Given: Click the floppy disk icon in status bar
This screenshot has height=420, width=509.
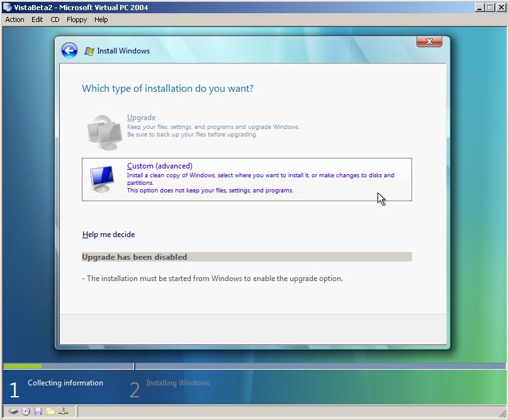Looking at the screenshot, I should [38, 411].
